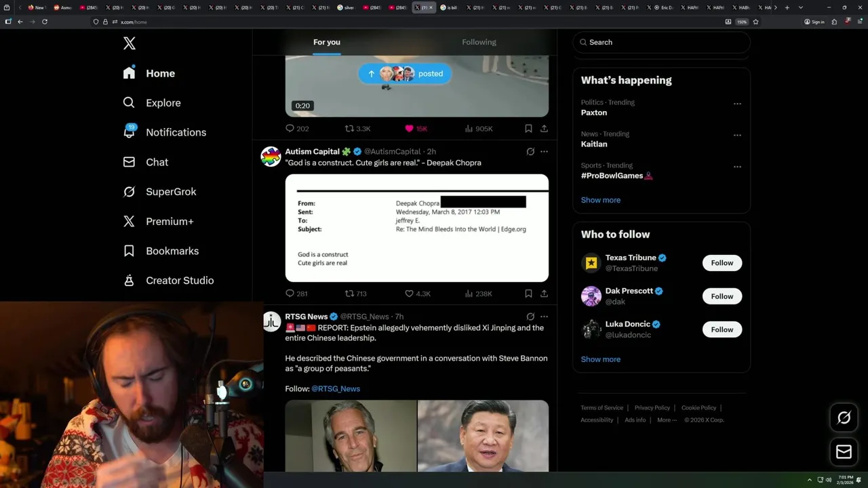Expand the More footer menu
The height and width of the screenshot is (488, 868).
667,420
